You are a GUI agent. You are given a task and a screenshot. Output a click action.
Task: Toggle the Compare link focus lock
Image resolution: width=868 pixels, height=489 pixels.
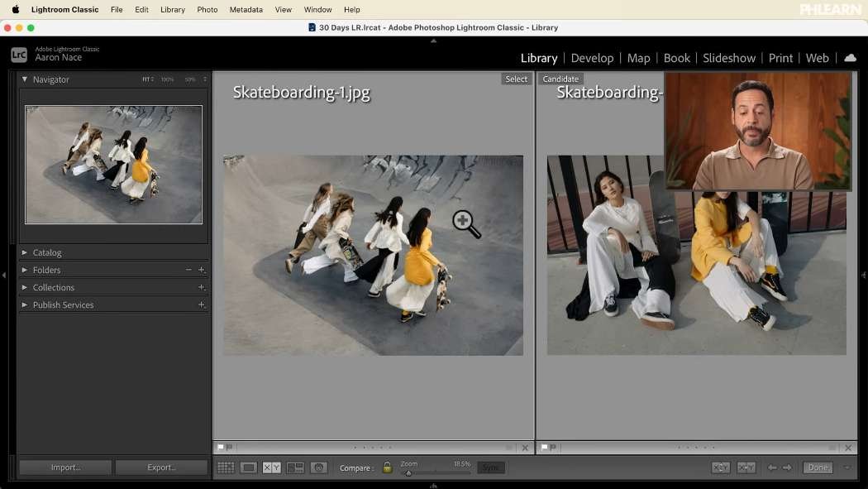(388, 467)
